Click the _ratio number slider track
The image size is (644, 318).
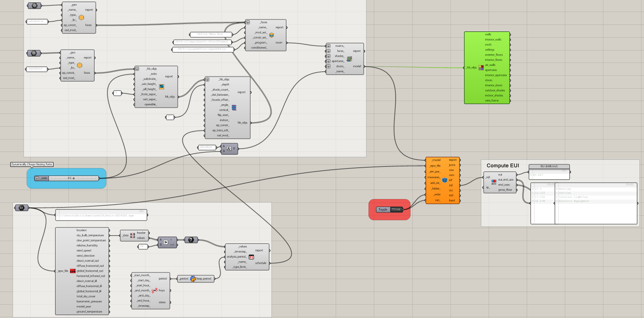[x=73, y=178]
